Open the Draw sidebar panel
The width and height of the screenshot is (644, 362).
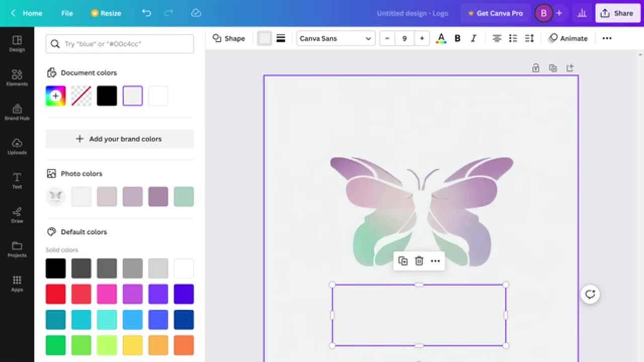17,215
